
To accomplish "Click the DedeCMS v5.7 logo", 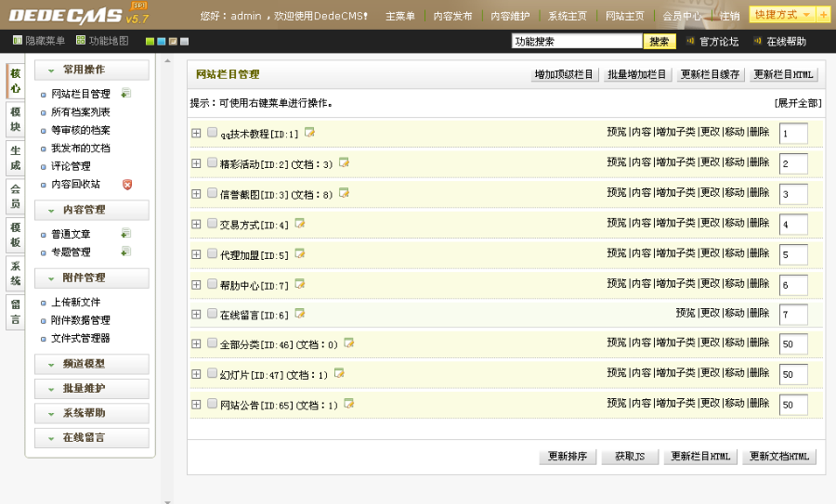I will pos(78,15).
